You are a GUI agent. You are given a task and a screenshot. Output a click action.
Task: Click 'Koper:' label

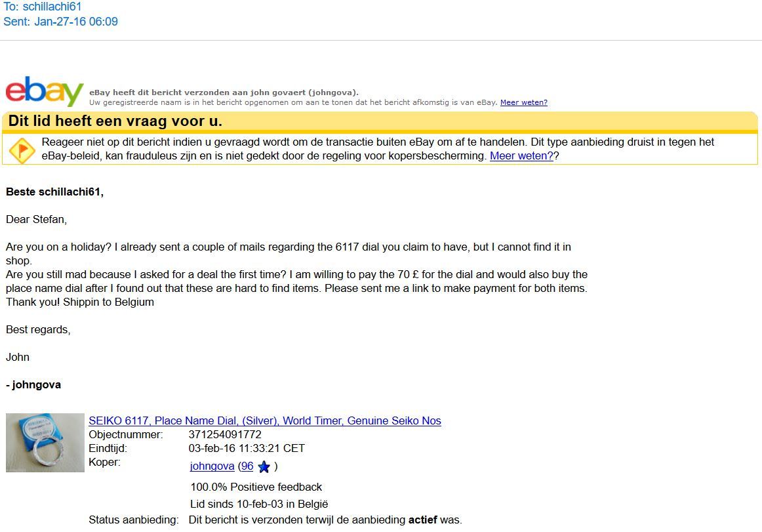pos(104,462)
